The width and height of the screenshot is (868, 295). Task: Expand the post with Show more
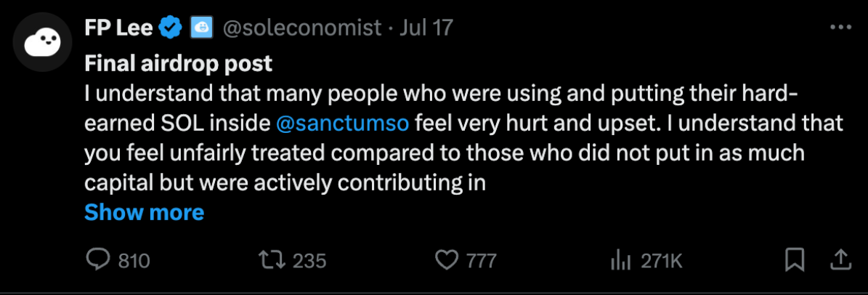point(144,212)
